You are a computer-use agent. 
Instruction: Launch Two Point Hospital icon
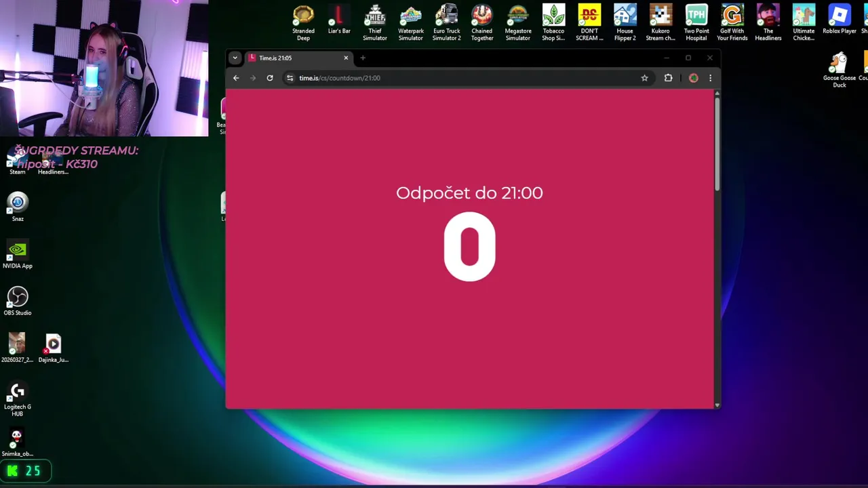tap(696, 22)
